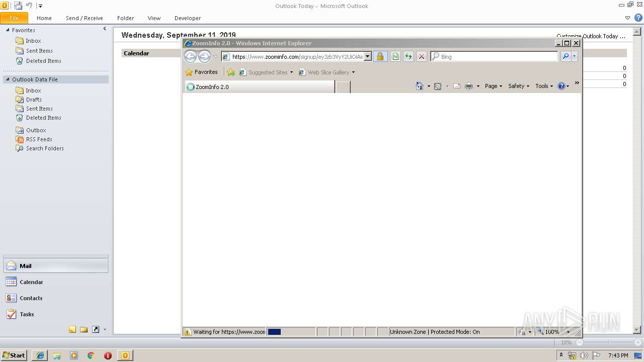
Task: Open search provider dropdown arrow
Action: (x=575, y=57)
